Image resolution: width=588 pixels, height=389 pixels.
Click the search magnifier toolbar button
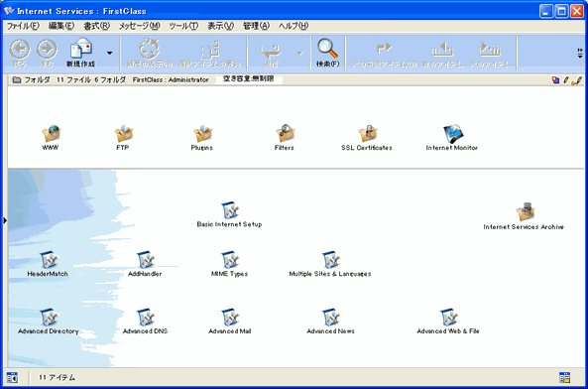coord(328,53)
